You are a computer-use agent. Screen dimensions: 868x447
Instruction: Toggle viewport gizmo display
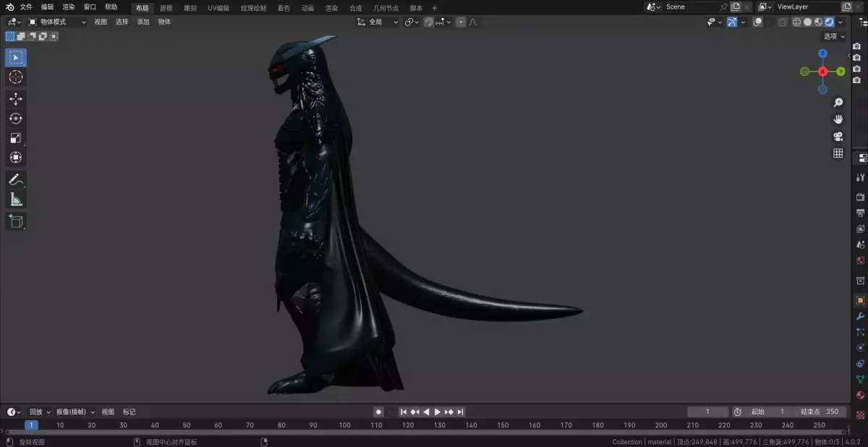pyautogui.click(x=732, y=22)
